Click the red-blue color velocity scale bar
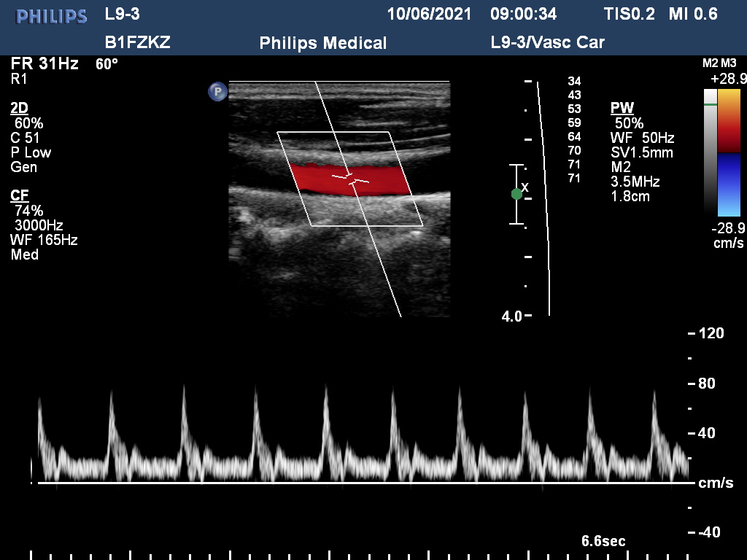Image resolution: width=747 pixels, height=560 pixels. click(x=729, y=152)
